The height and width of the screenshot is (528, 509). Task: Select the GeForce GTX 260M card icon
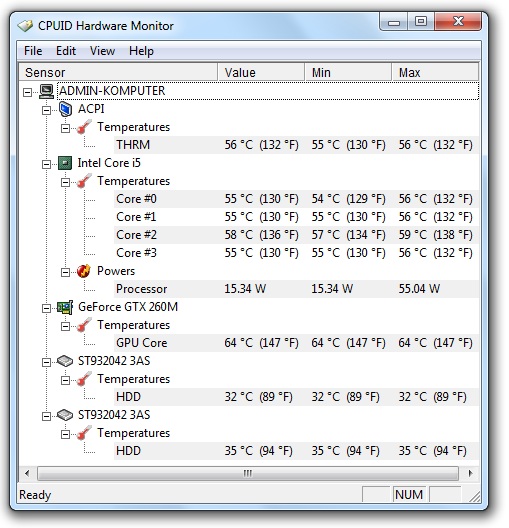click(x=65, y=307)
